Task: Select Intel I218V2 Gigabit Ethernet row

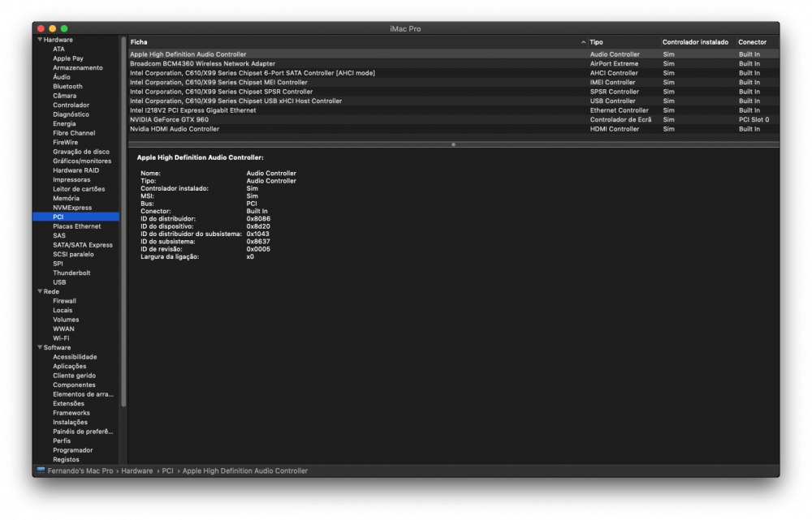Action: click(x=453, y=110)
